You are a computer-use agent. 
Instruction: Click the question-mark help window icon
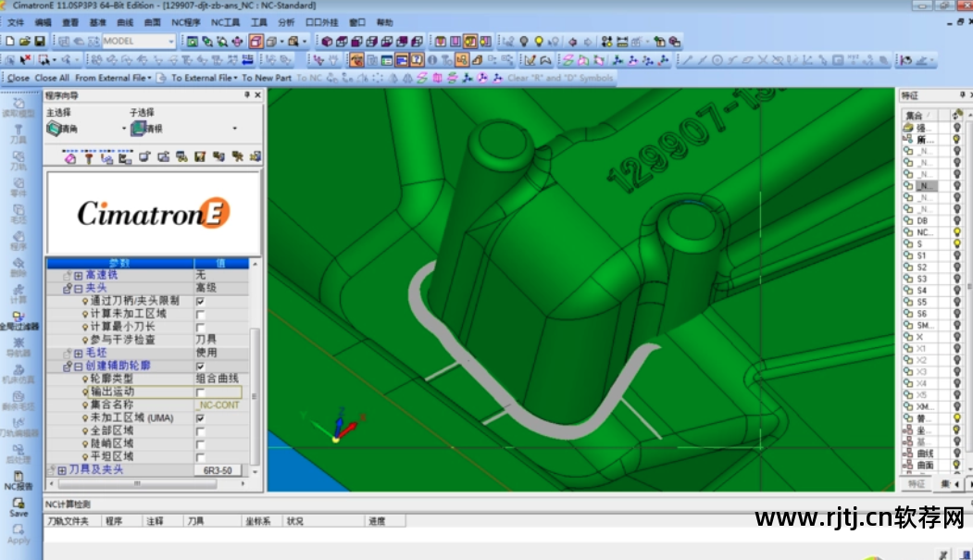[x=417, y=59]
